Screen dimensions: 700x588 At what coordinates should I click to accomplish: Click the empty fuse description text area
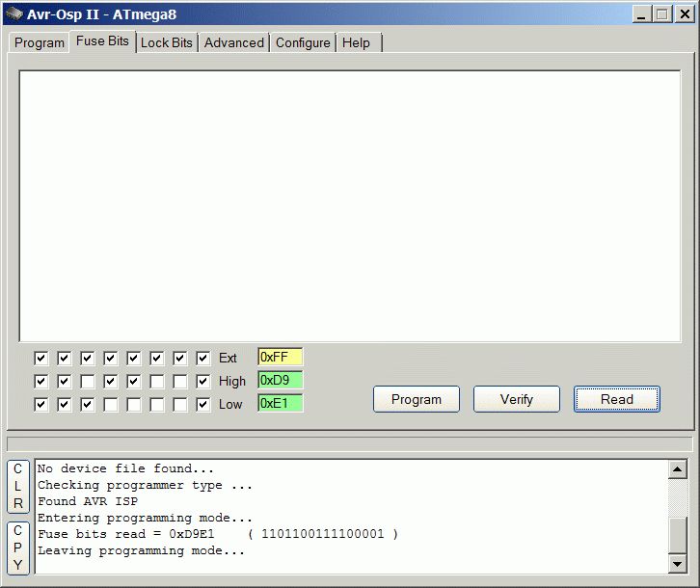(x=350, y=206)
